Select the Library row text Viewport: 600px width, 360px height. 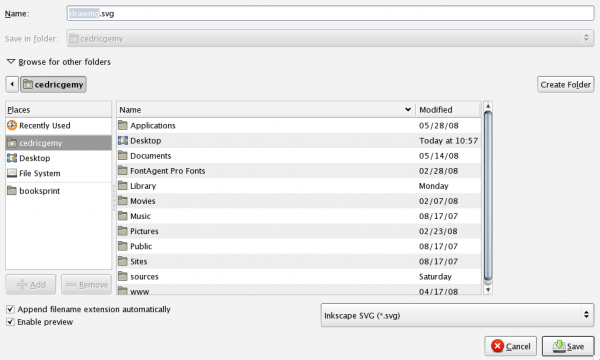point(143,186)
